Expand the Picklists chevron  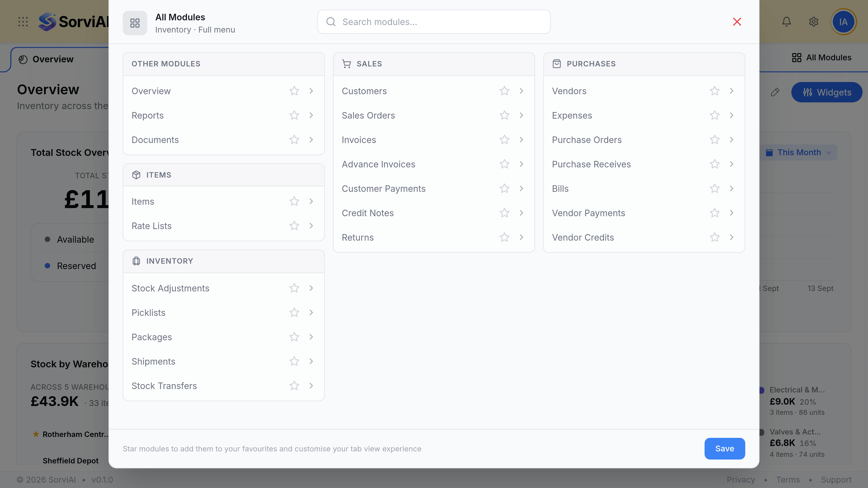pyautogui.click(x=311, y=312)
